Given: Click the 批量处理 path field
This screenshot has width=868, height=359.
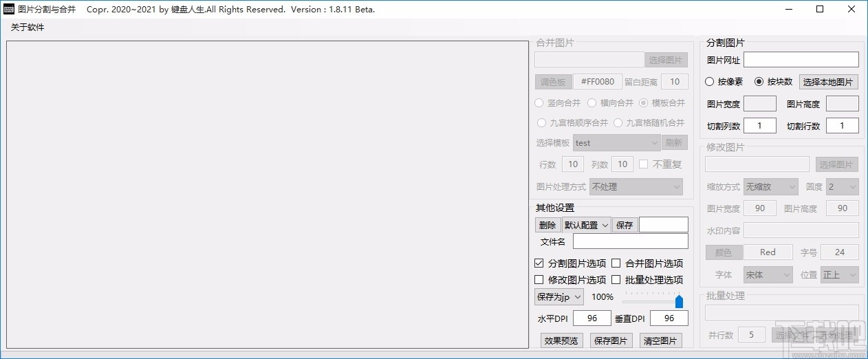Looking at the screenshot, I should 782,313.
